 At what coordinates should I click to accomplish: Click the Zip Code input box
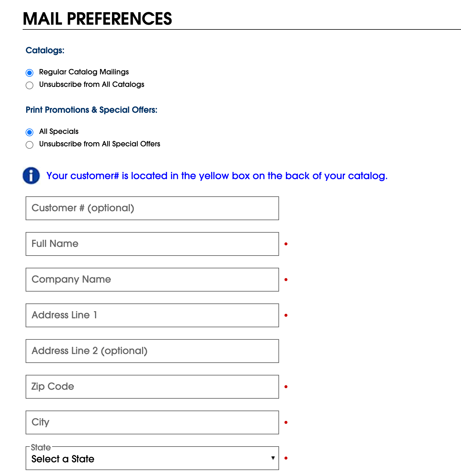coord(152,387)
